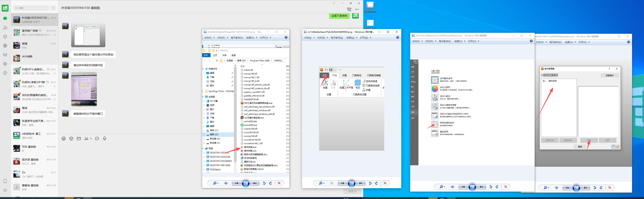Click the 垂直插件和水平插件窗口 message bubble
Viewport: 644px width, 199px height.
pyautogui.click(x=88, y=114)
